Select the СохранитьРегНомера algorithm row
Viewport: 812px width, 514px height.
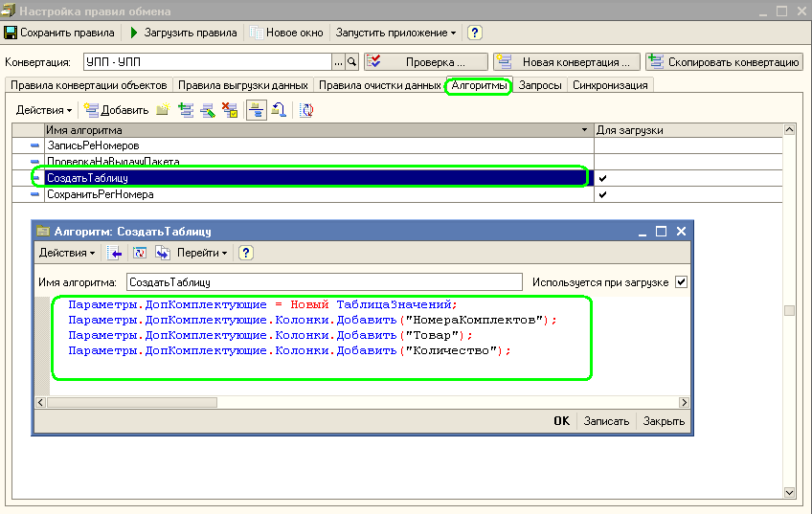tap(319, 194)
